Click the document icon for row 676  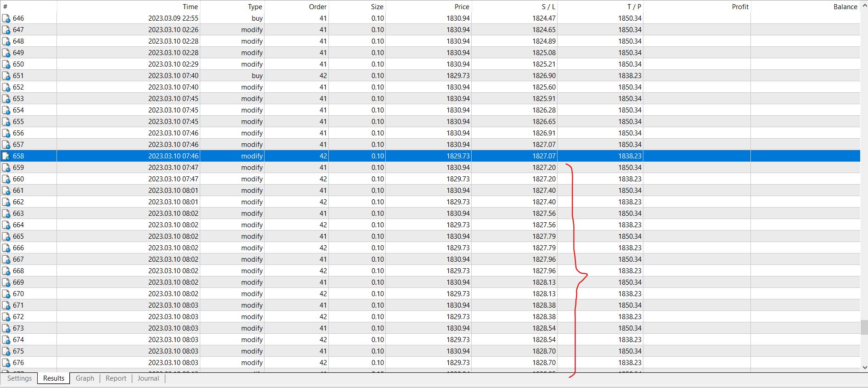(6, 363)
